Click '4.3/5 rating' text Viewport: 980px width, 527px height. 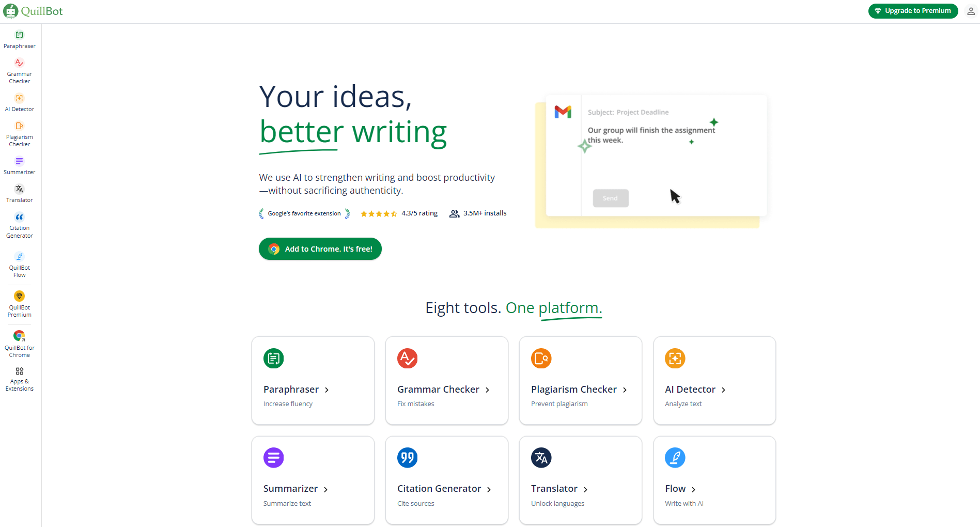[419, 213]
